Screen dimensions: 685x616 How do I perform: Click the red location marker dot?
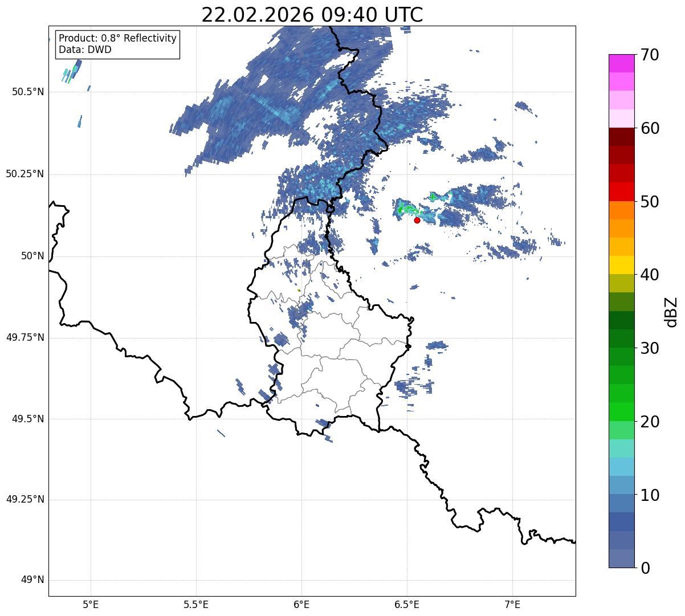417,220
